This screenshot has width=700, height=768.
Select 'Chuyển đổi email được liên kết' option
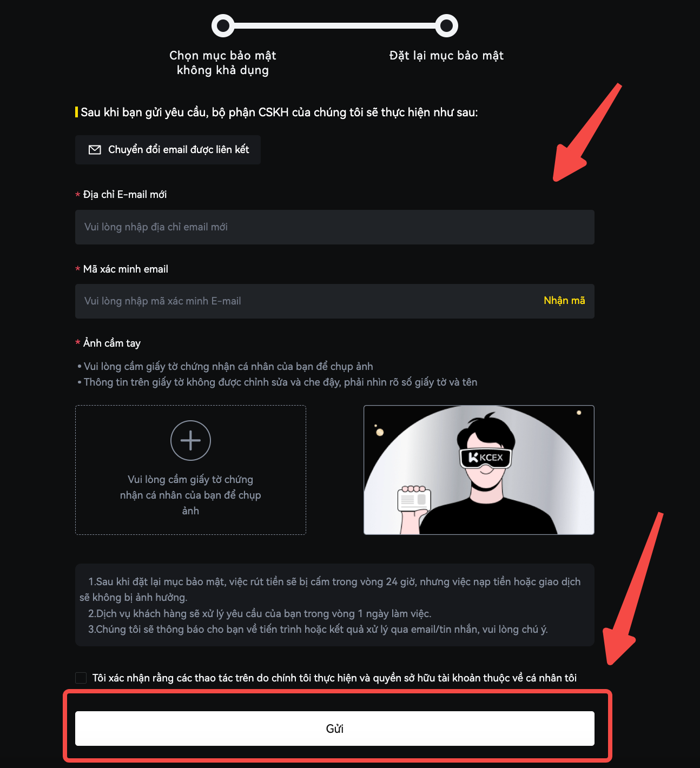[168, 150]
